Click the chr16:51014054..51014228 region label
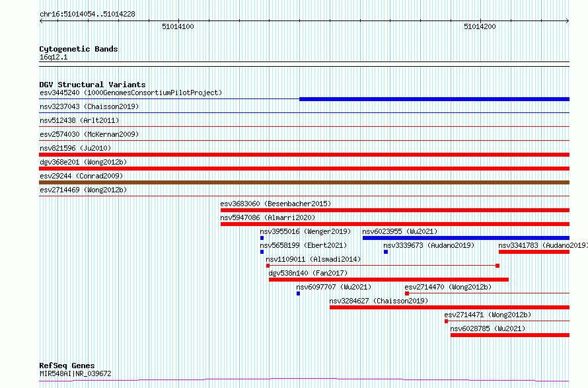 tap(87, 15)
